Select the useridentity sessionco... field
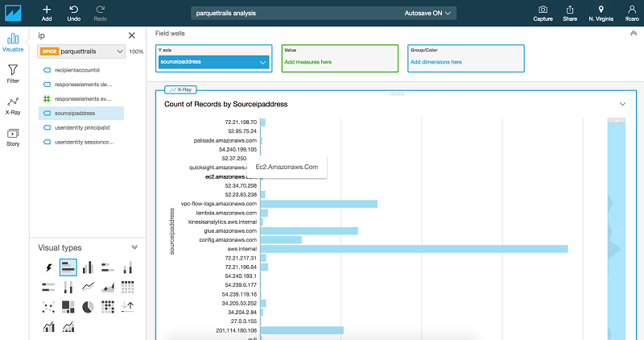The image size is (644, 340). pos(81,143)
